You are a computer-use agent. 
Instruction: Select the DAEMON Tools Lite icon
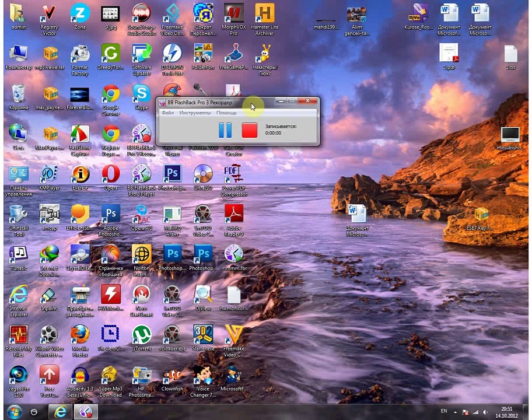[172, 60]
